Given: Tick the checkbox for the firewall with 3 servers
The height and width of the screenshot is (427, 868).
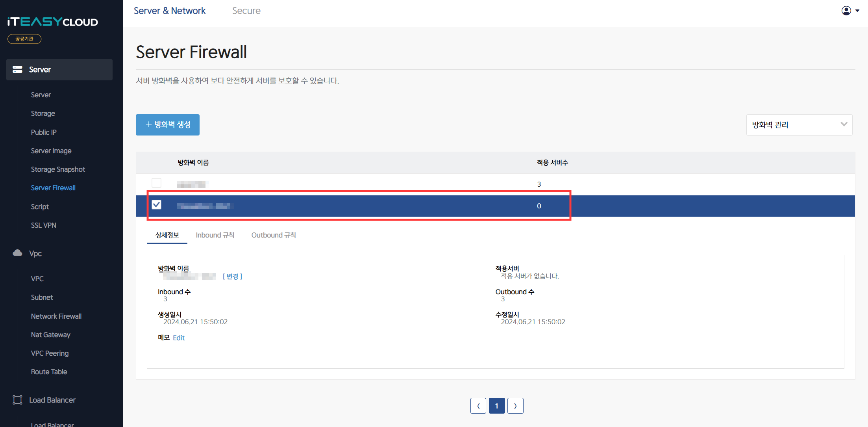Looking at the screenshot, I should (x=156, y=183).
